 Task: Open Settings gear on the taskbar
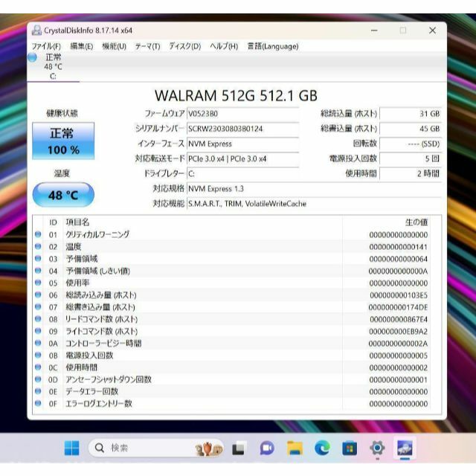tap(377, 448)
